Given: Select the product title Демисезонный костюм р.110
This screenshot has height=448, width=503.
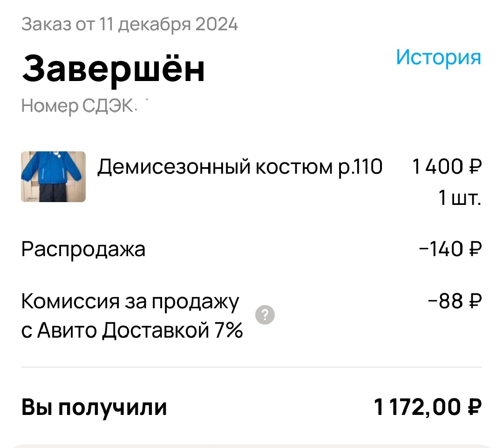Looking at the screenshot, I should pyautogui.click(x=240, y=167).
